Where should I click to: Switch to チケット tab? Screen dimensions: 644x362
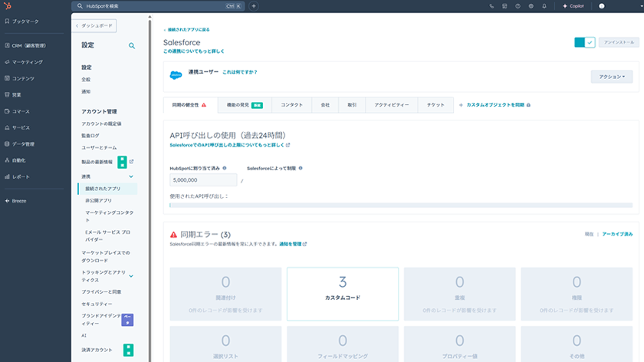point(435,105)
